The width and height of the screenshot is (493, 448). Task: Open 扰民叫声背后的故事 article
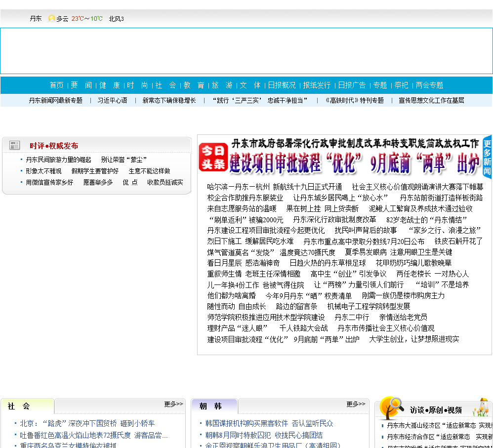[366, 231]
